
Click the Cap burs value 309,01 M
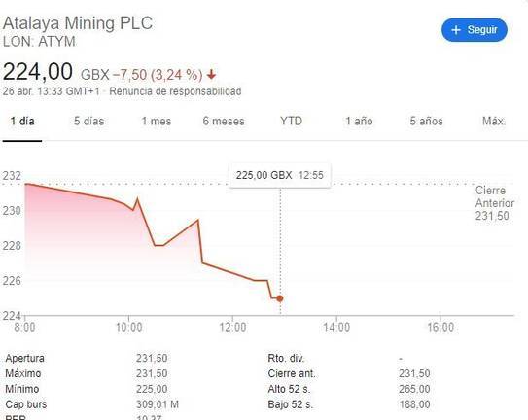pos(158,404)
